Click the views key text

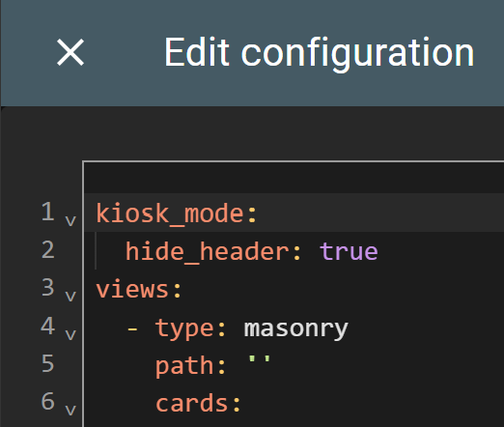point(132,290)
